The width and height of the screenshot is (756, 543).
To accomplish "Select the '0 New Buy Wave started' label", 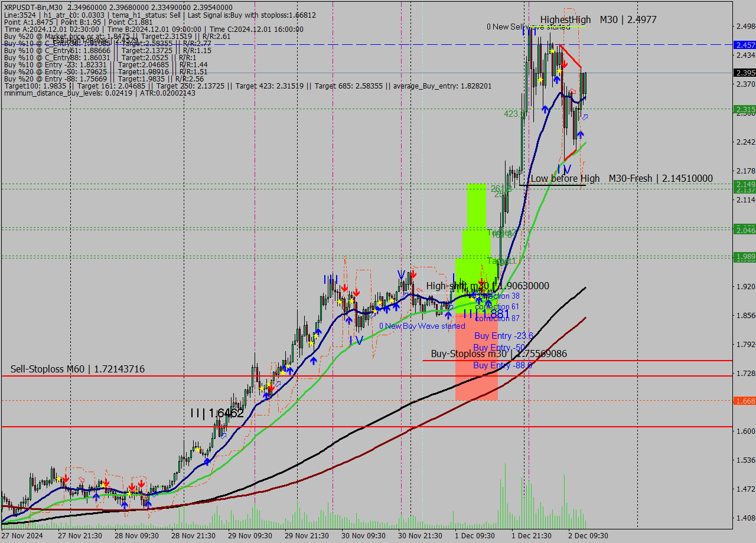I will (x=422, y=326).
